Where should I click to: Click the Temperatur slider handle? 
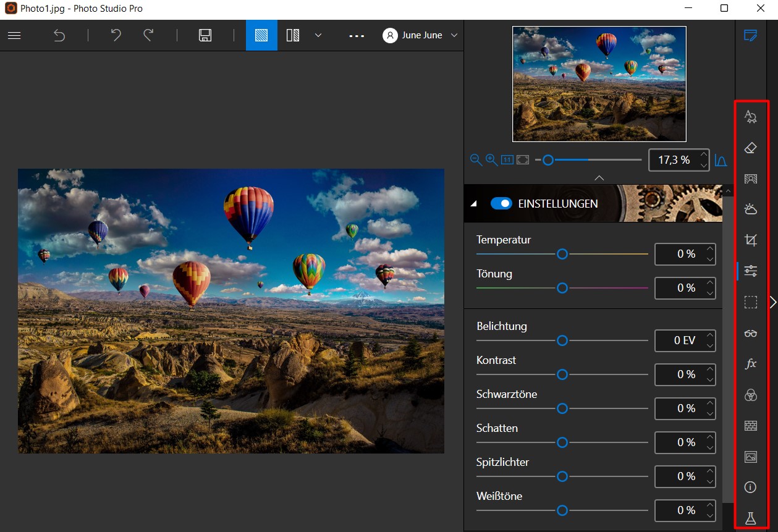click(x=562, y=254)
